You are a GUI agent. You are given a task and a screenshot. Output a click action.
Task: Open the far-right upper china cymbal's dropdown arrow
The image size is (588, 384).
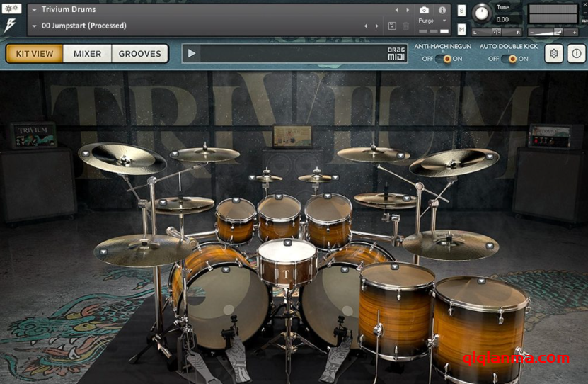click(x=490, y=157)
